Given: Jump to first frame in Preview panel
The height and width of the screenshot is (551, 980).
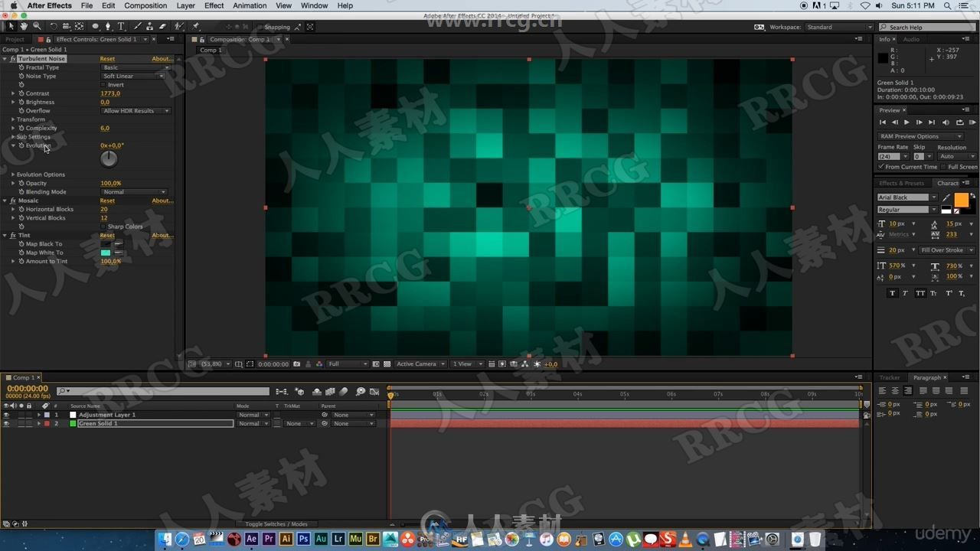Looking at the screenshot, I should pos(883,122).
